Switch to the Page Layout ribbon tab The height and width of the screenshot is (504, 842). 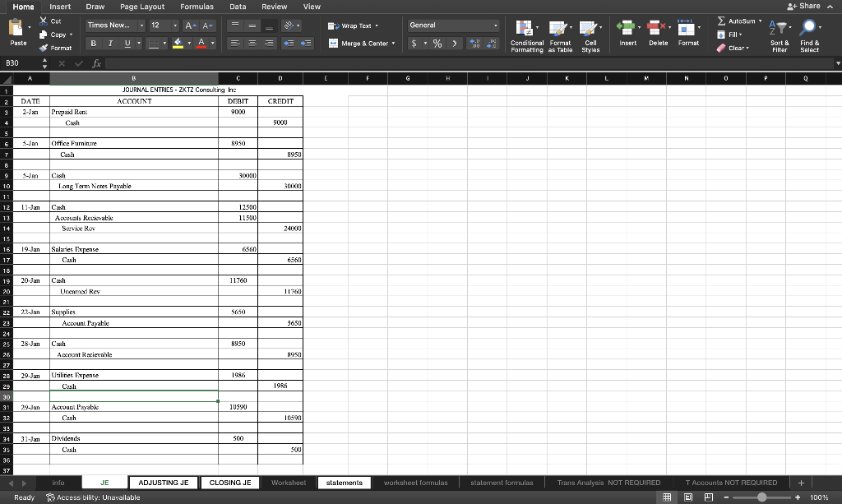(142, 7)
